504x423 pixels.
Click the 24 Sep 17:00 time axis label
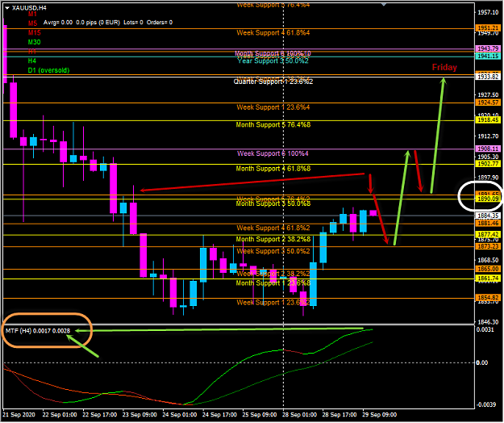point(220,415)
